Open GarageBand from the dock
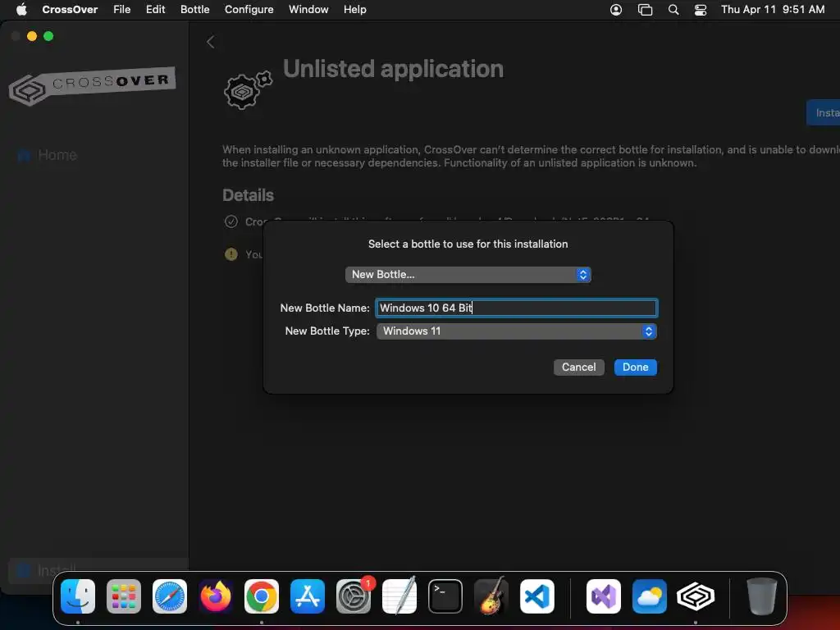 [x=491, y=596]
